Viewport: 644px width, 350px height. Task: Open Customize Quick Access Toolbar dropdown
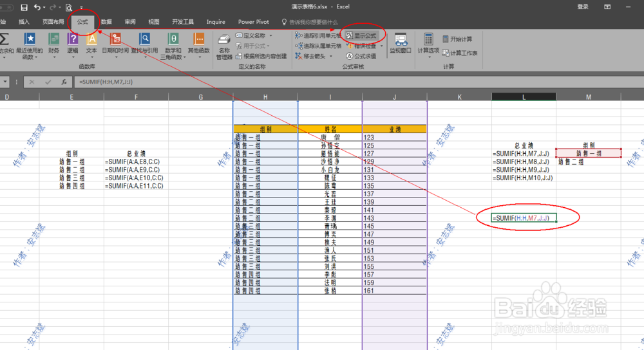point(81,8)
